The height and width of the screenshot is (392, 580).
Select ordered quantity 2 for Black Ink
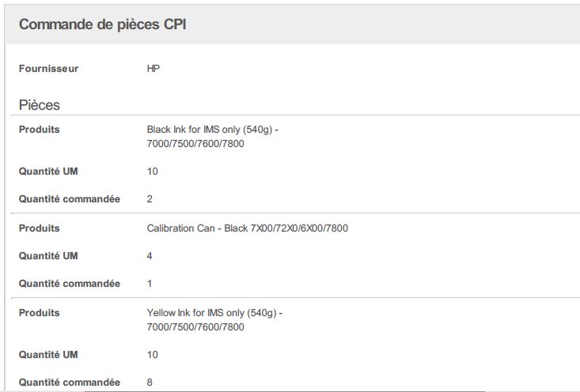pyautogui.click(x=150, y=199)
